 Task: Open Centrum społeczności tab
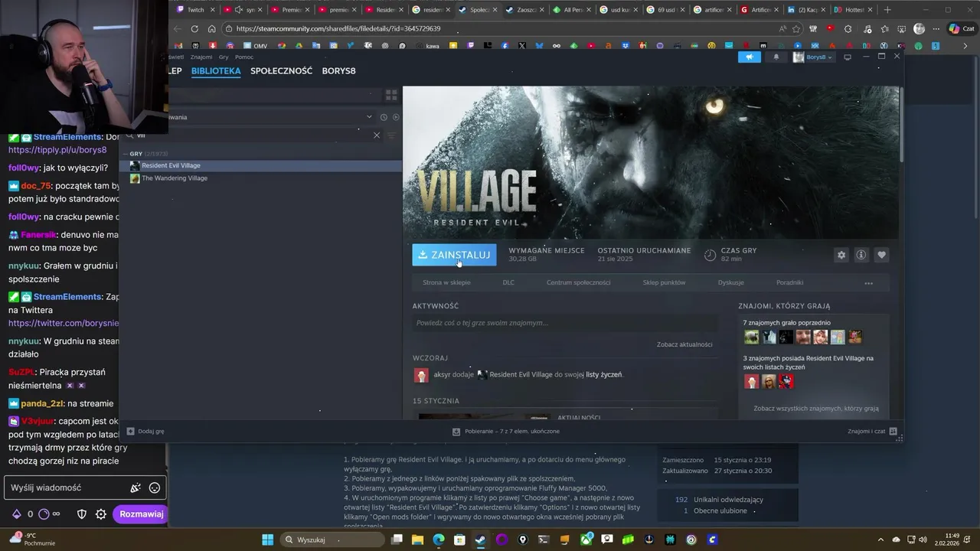(x=578, y=282)
